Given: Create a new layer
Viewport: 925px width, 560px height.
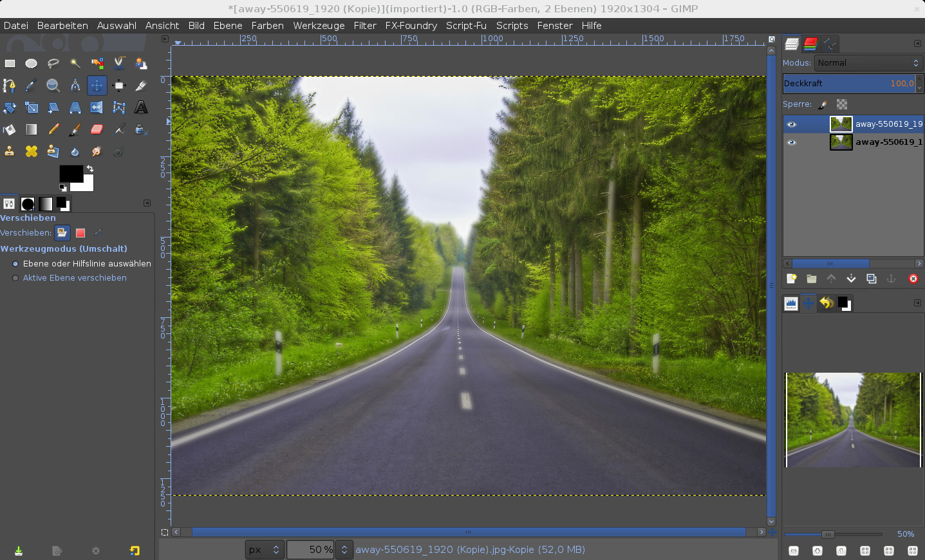Looking at the screenshot, I should (x=792, y=279).
